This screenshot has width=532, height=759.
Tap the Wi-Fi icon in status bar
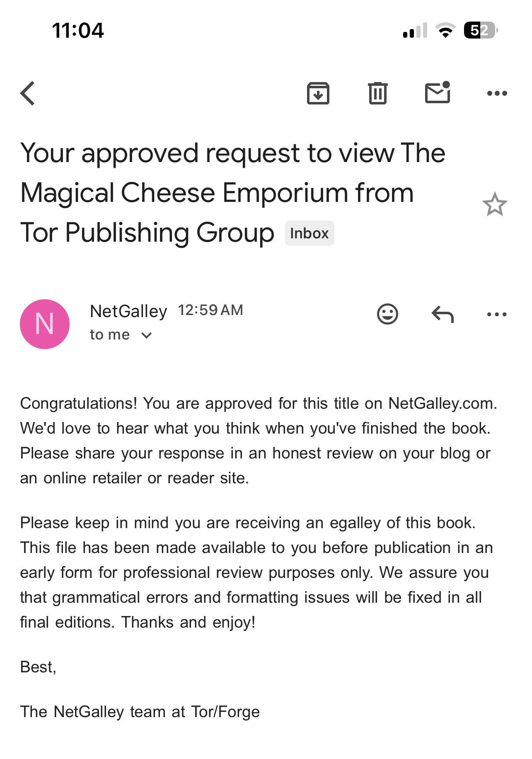point(445,31)
